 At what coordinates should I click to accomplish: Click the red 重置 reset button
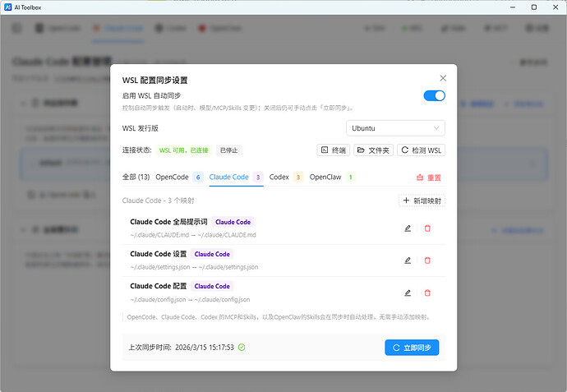pos(428,178)
